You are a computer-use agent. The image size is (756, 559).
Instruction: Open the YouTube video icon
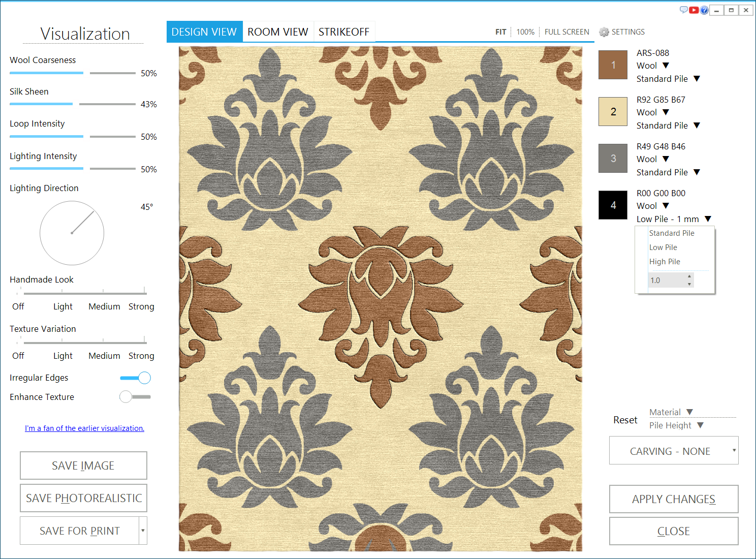coord(694,10)
